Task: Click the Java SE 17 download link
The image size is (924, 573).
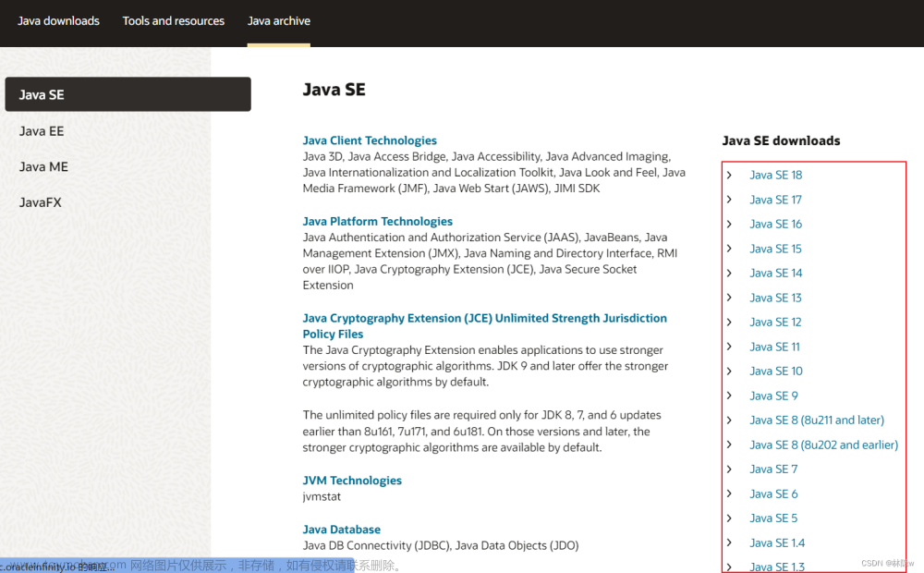Action: coord(775,200)
